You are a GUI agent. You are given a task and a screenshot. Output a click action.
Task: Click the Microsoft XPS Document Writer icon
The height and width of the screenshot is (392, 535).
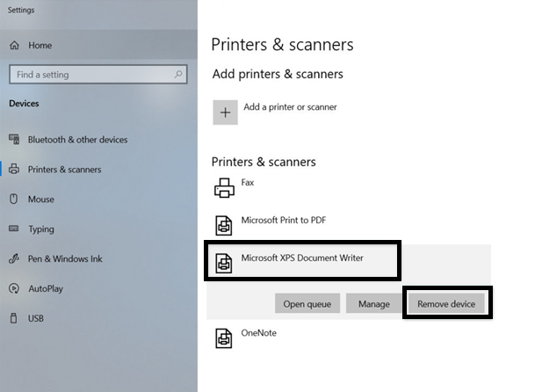pyautogui.click(x=224, y=263)
